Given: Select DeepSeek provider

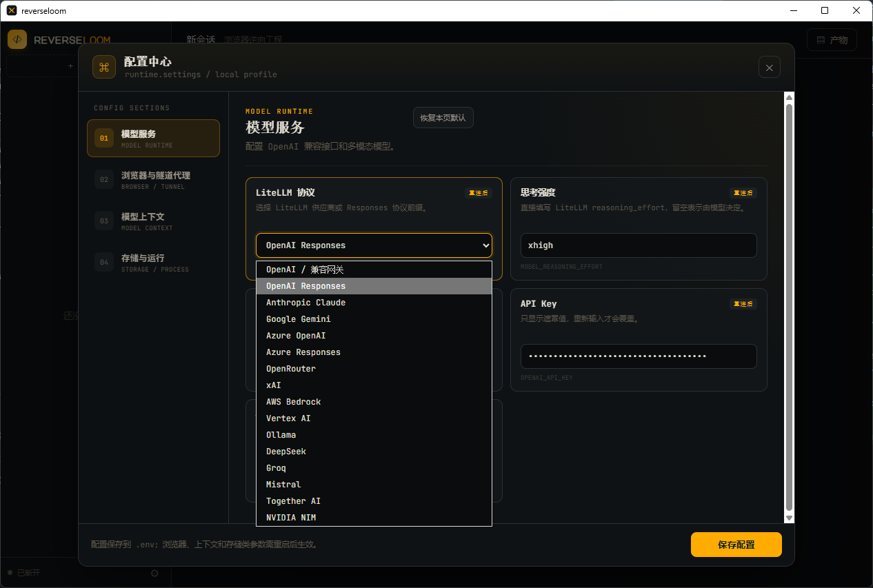Looking at the screenshot, I should point(374,452).
